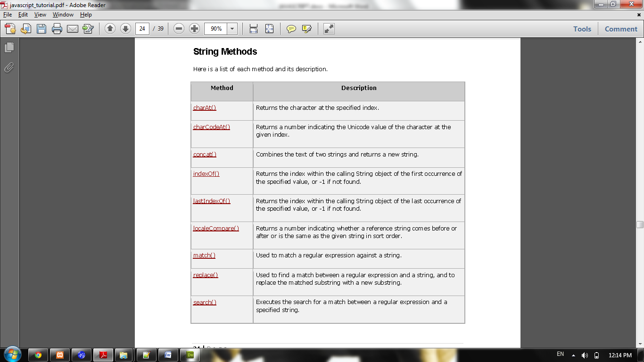This screenshot has height=362, width=644.
Task: Zoom out with the minus button
Action: (179, 29)
